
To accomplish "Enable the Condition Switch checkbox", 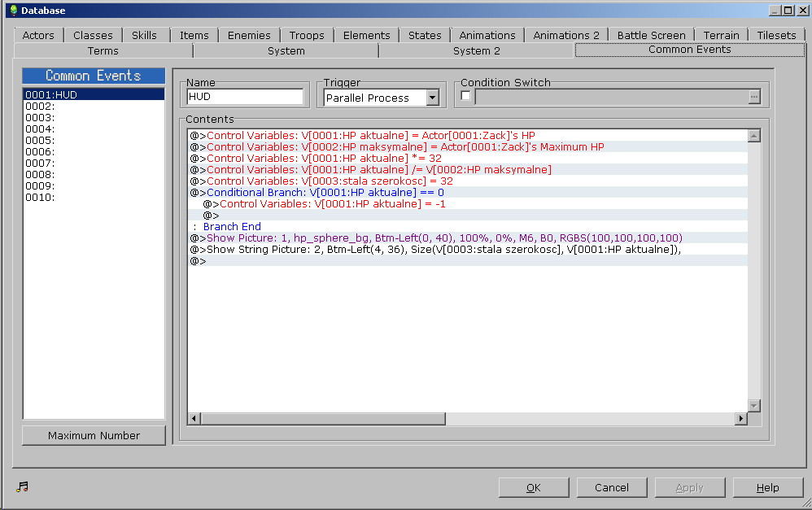I will coord(465,96).
